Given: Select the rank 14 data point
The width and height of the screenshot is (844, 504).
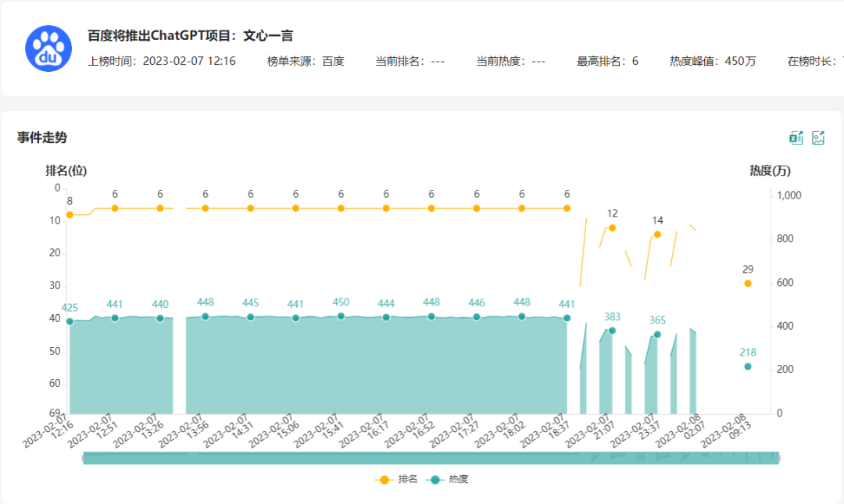Looking at the screenshot, I should [657, 234].
